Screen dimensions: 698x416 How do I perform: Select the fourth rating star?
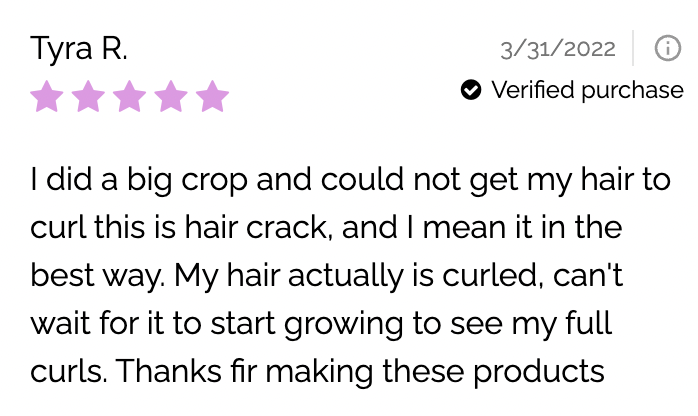click(x=171, y=98)
